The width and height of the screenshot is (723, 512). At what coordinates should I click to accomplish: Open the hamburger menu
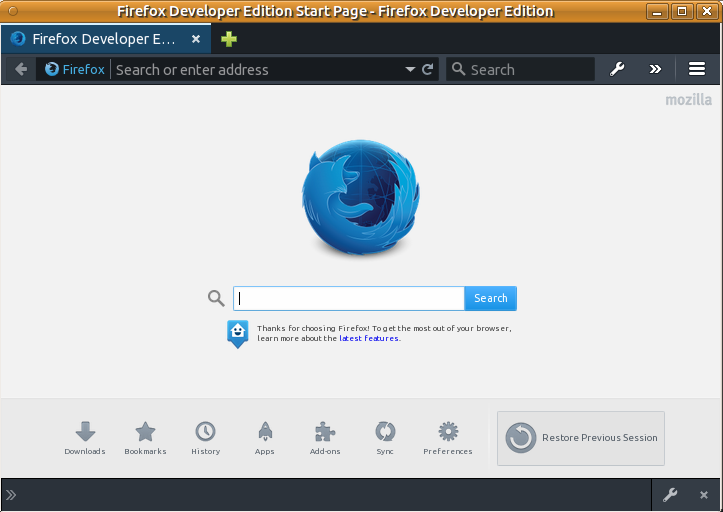[697, 69]
